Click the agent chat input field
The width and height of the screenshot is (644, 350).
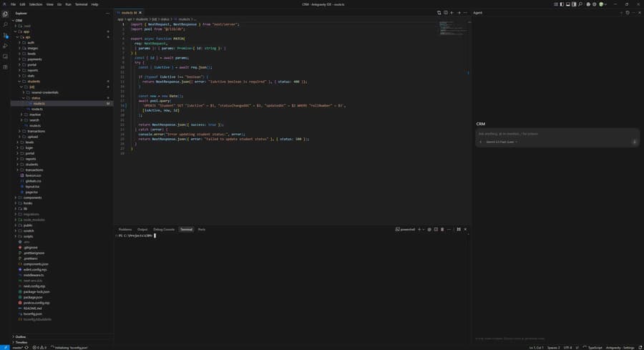[x=557, y=134]
